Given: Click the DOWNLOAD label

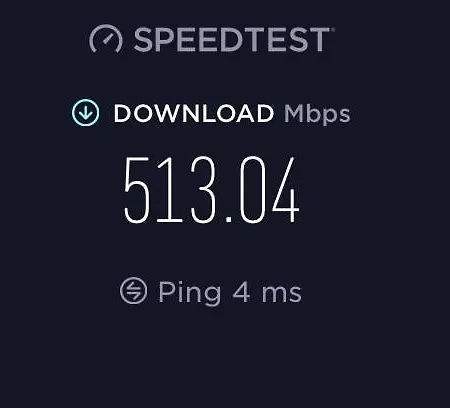Looking at the screenshot, I should (x=194, y=114).
